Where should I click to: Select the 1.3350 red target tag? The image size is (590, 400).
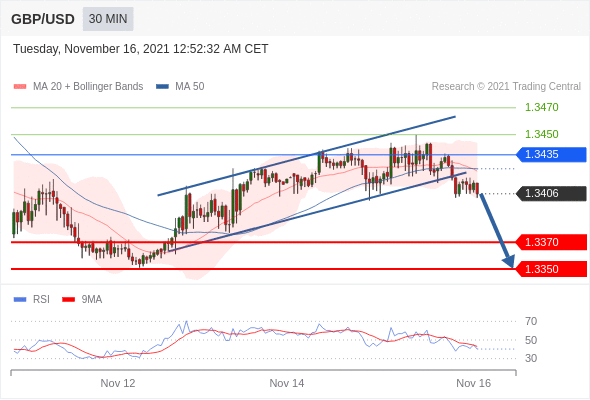551,269
